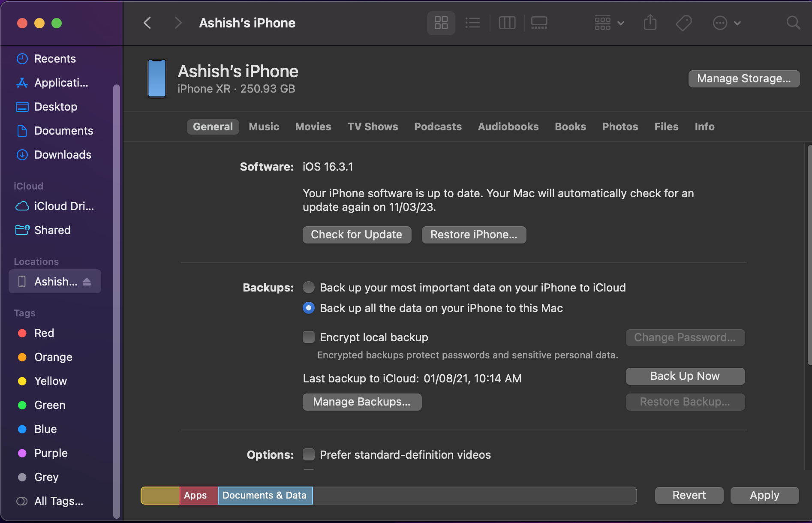
Task: Select back up to iCloud radio option
Action: (x=309, y=287)
